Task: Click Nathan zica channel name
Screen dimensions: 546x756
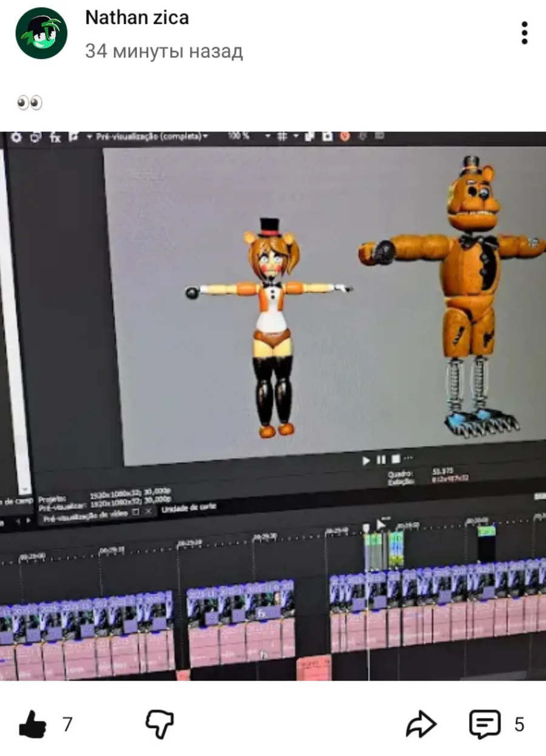Action: click(x=137, y=18)
